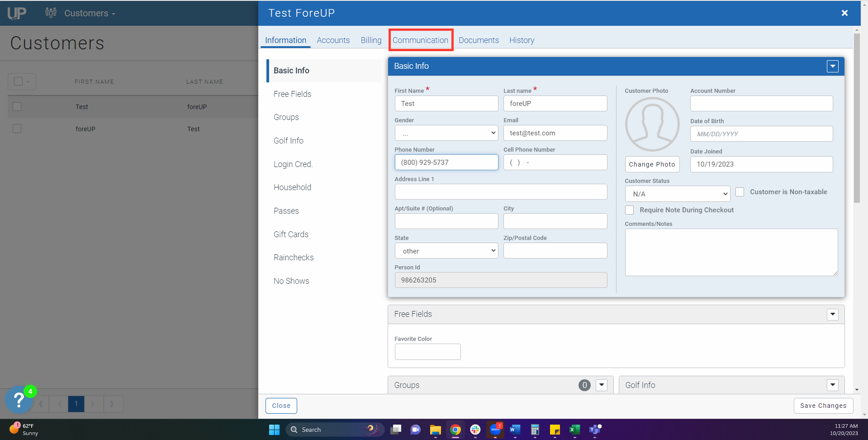Collapse the Basic Info panel

point(833,67)
